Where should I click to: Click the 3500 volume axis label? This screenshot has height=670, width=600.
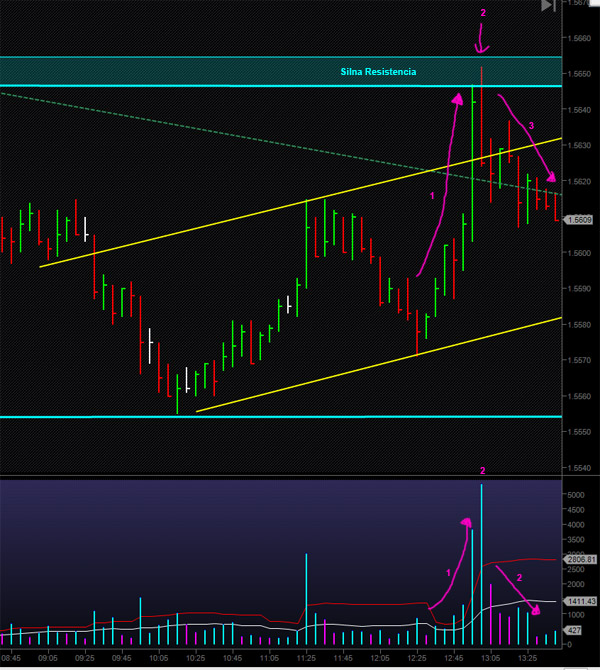click(576, 540)
